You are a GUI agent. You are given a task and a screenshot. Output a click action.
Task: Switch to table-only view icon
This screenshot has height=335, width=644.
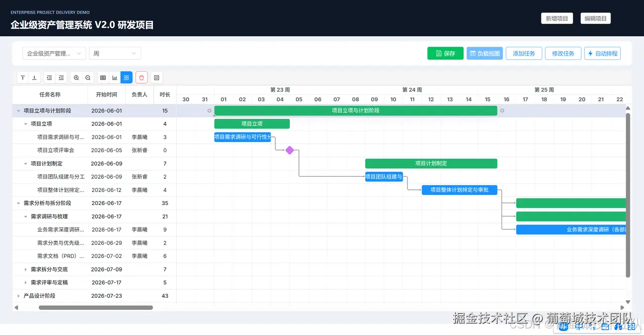[x=103, y=78]
